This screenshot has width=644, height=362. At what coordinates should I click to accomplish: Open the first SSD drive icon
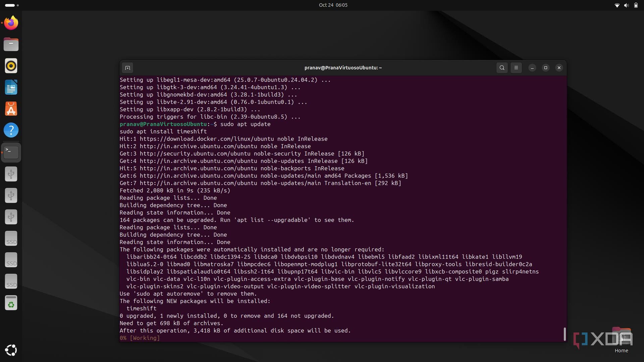coord(11,238)
